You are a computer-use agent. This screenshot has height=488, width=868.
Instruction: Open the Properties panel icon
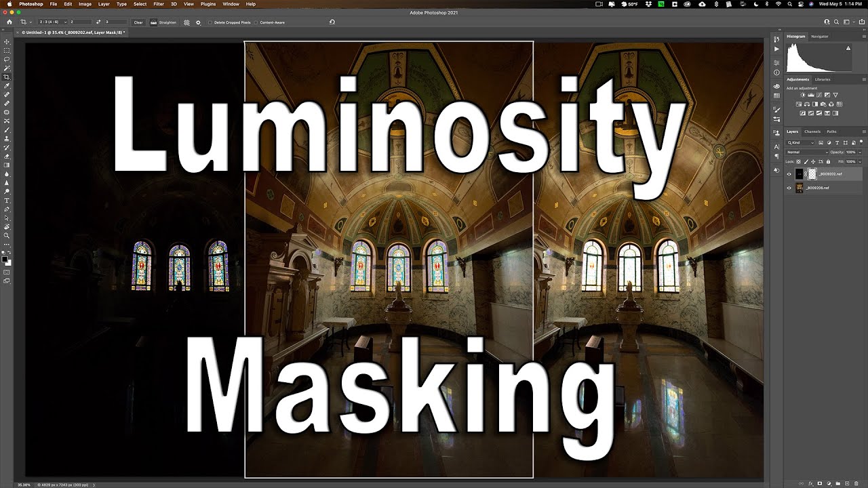pos(776,63)
